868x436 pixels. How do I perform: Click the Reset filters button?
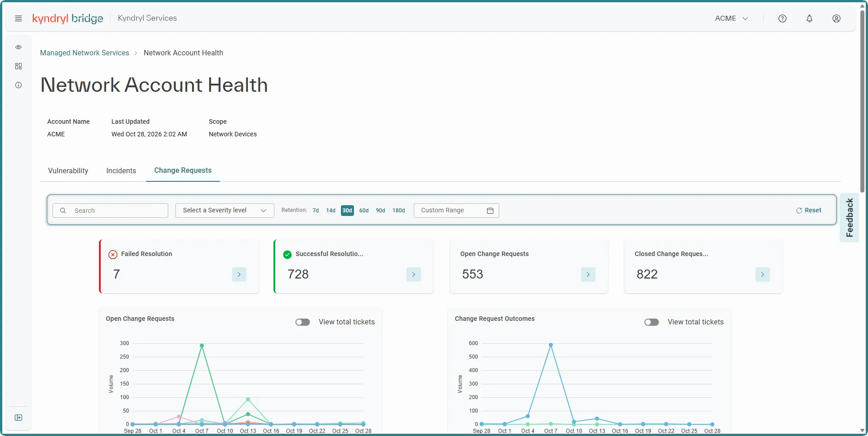coord(809,211)
